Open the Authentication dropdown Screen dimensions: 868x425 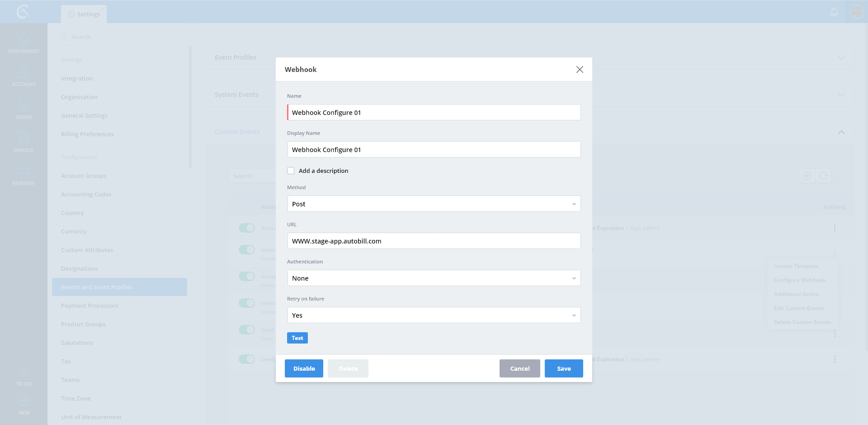434,278
